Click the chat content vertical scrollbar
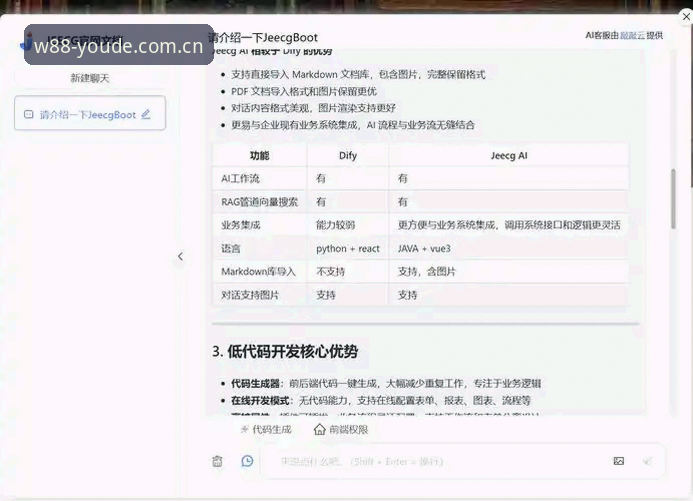Viewport: 693px width, 501px height. [673, 199]
